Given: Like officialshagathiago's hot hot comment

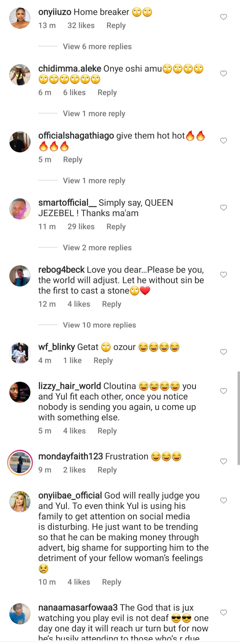Looking at the screenshot, I should pos(223,141).
